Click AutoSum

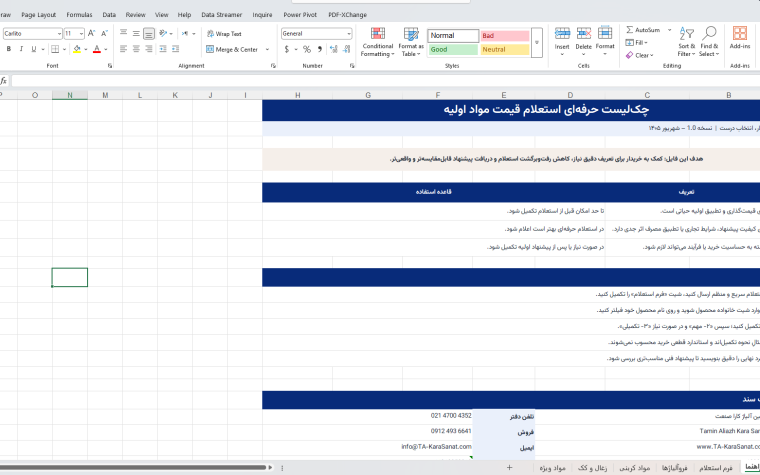[643, 30]
